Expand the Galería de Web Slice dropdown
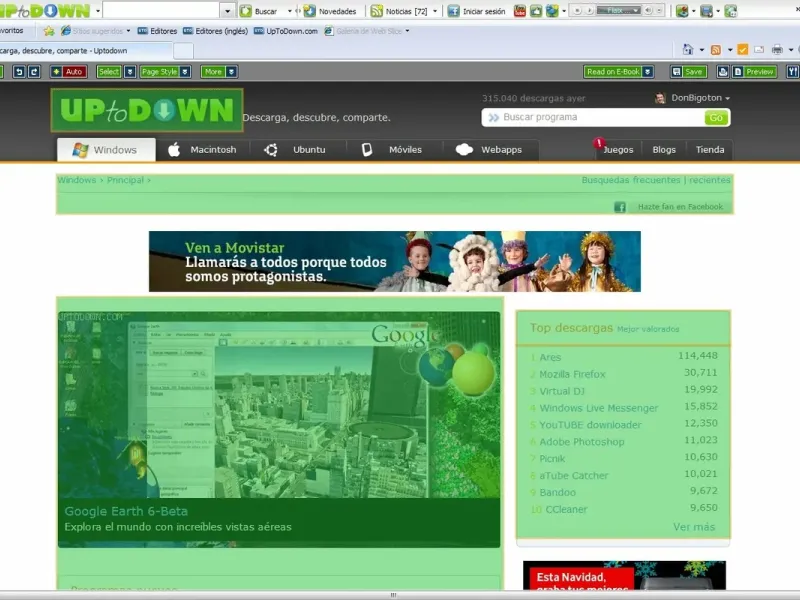800x600 pixels. point(407,31)
